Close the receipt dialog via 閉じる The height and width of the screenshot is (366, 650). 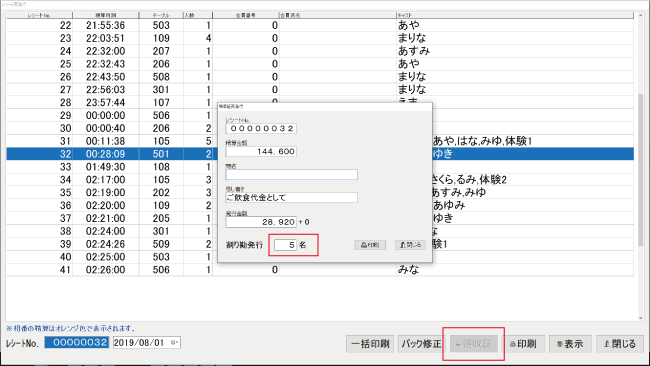[x=410, y=245]
